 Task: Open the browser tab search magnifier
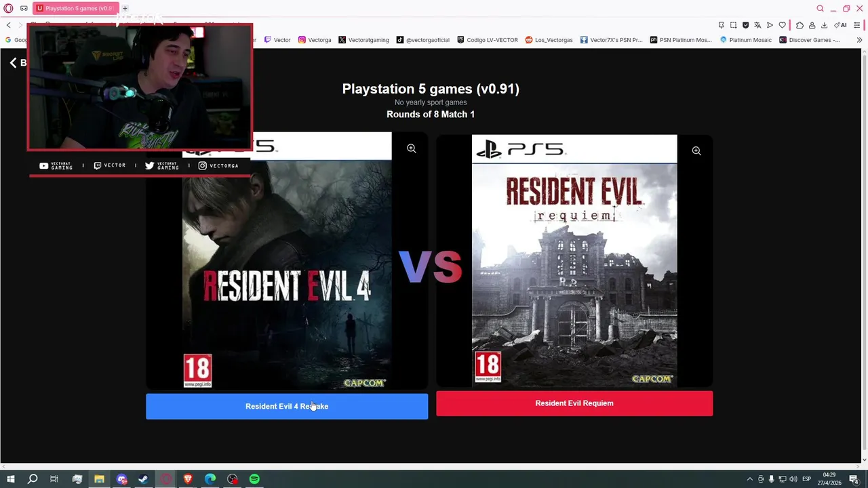tap(820, 8)
